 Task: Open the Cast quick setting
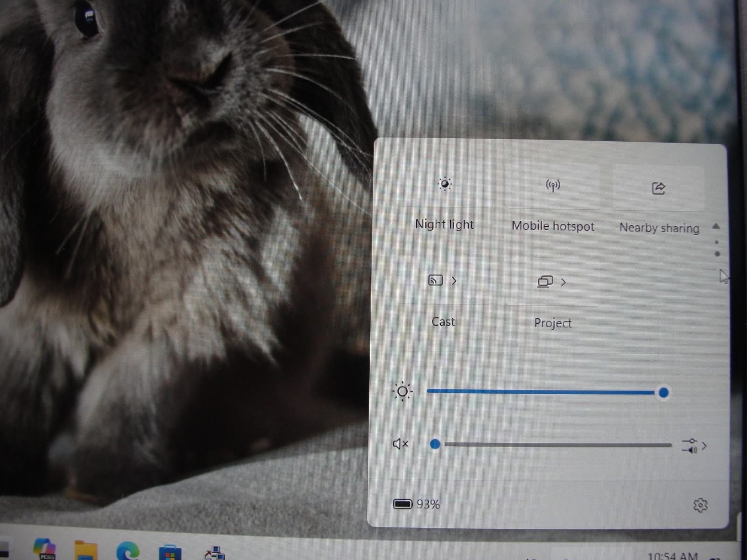[436, 280]
